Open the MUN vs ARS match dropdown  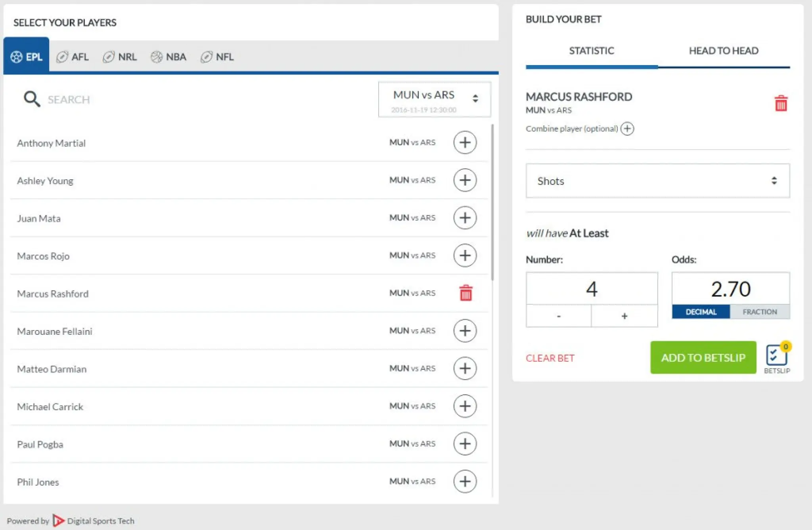tap(435, 100)
